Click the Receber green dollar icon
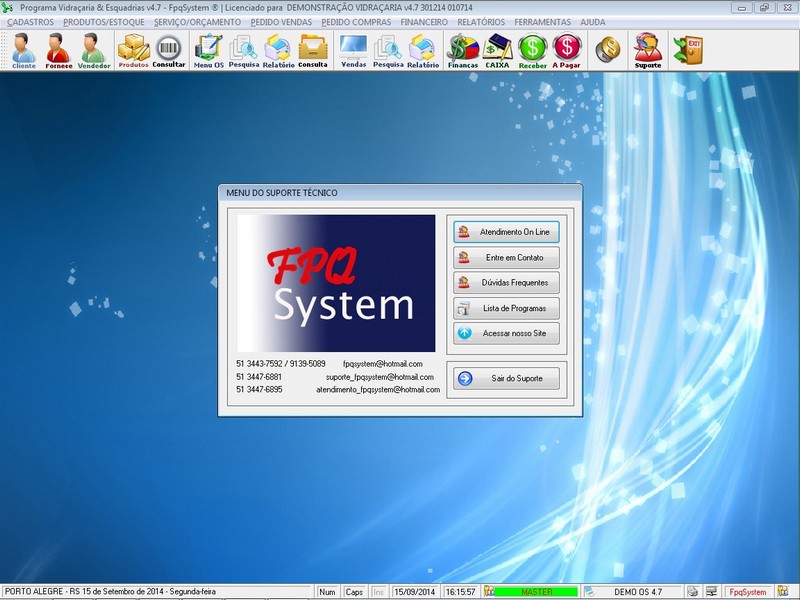 coord(533,50)
